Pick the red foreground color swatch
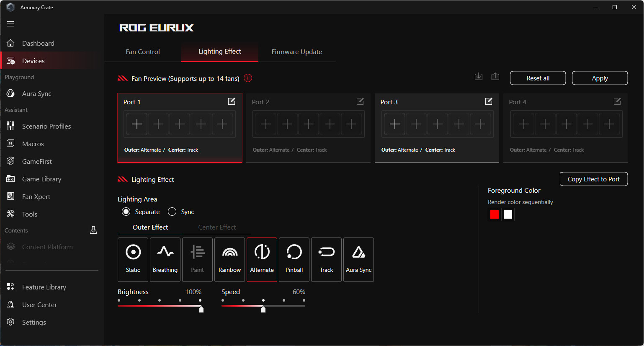Viewport: 644px width, 346px height. coord(495,214)
